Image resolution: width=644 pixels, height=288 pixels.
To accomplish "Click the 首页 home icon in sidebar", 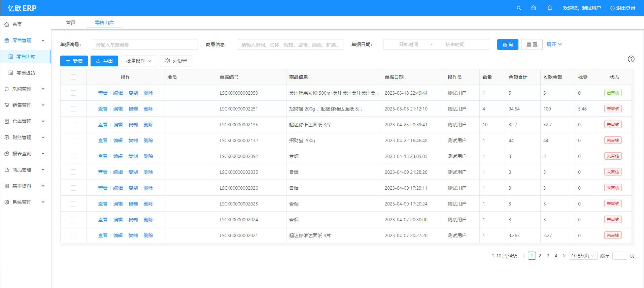I will [7, 24].
